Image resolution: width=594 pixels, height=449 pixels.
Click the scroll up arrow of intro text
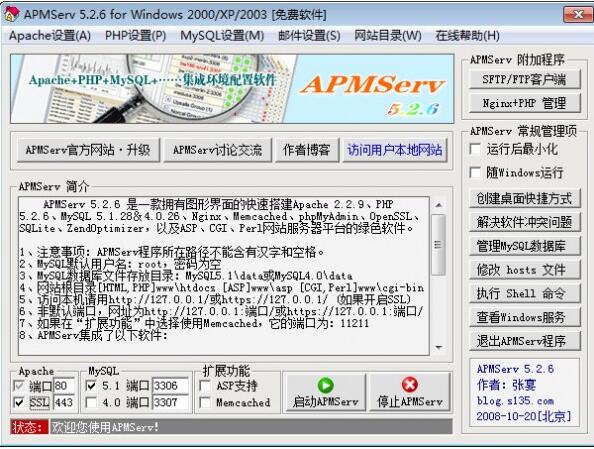point(439,205)
